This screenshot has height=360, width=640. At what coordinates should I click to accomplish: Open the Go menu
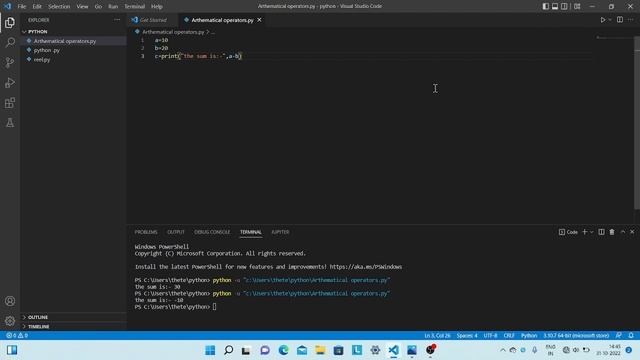[x=98, y=6]
